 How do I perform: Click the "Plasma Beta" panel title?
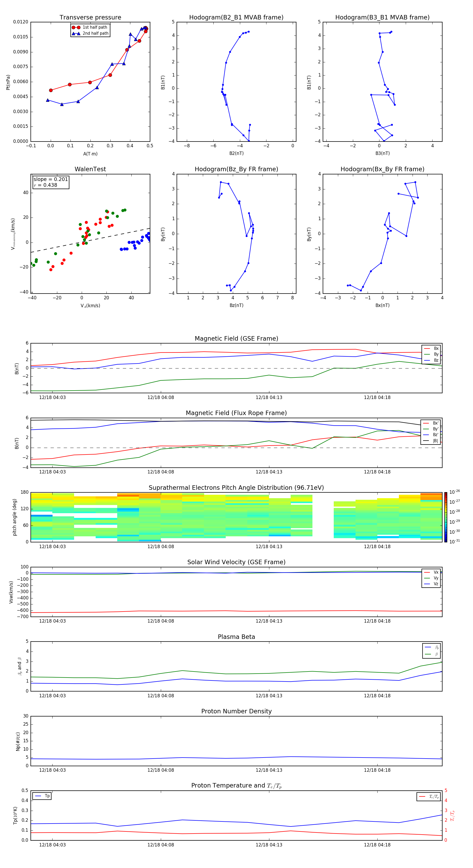coord(236,637)
